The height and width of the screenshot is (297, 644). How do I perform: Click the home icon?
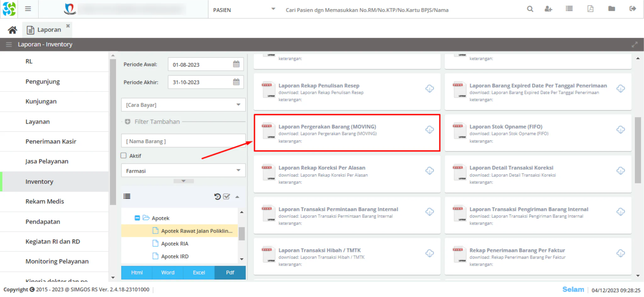pyautogui.click(x=12, y=30)
